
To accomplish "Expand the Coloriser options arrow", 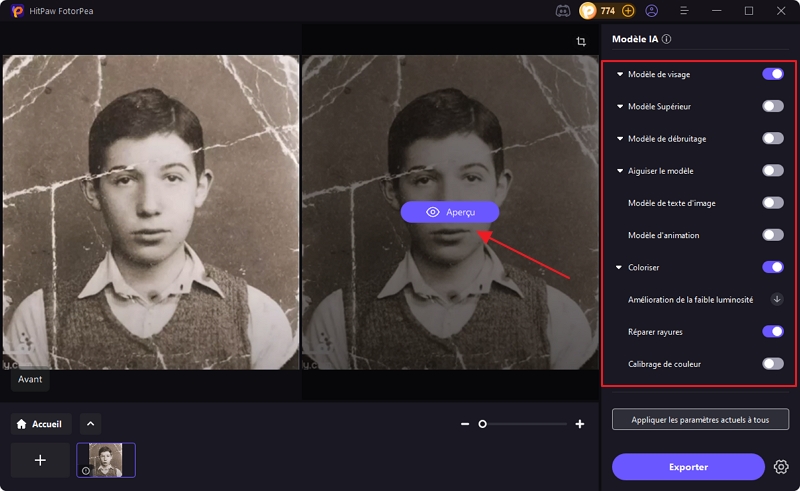I will 619,267.
